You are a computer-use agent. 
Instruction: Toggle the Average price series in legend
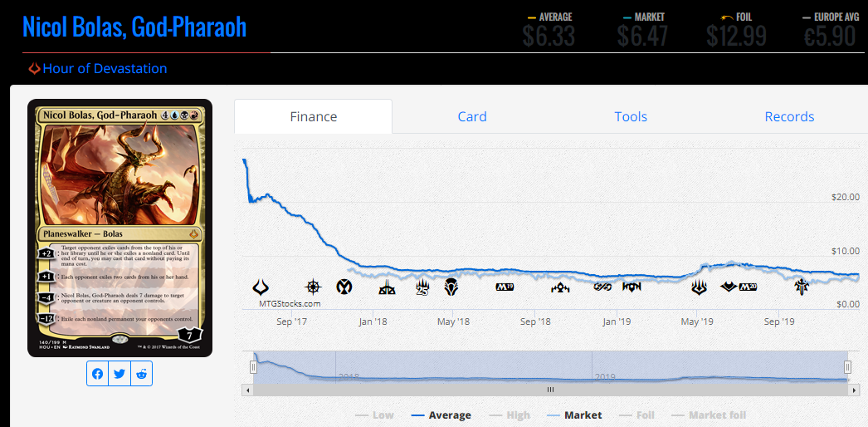coord(441,415)
